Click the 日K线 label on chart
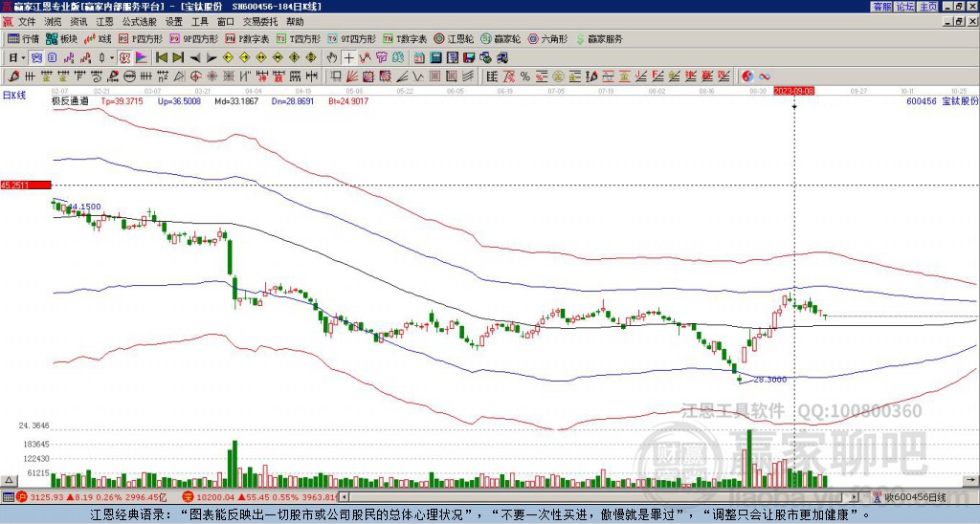Image resolution: width=980 pixels, height=524 pixels. tap(13, 96)
